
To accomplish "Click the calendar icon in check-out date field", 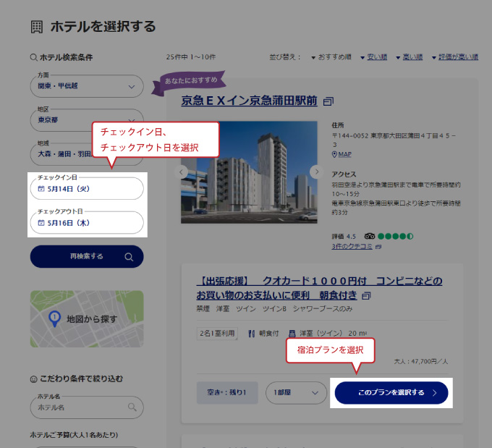I will (x=41, y=223).
